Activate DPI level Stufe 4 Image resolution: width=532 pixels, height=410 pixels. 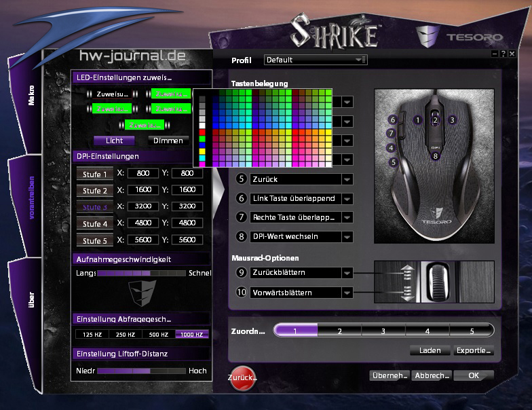tap(95, 224)
